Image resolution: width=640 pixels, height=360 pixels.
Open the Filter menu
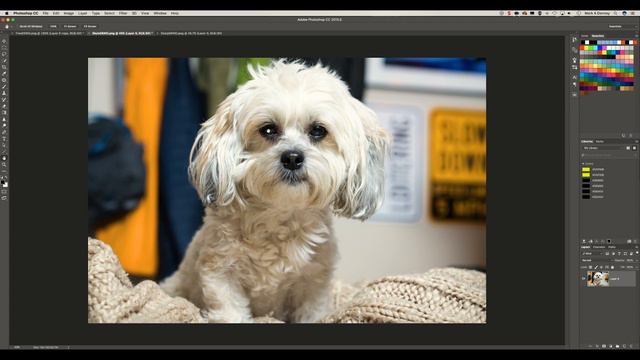123,13
